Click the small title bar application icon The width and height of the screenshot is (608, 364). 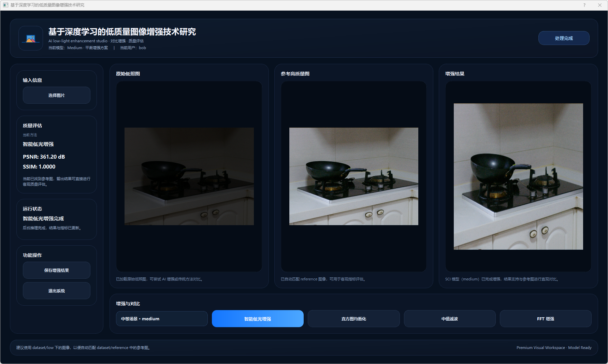coord(5,5)
